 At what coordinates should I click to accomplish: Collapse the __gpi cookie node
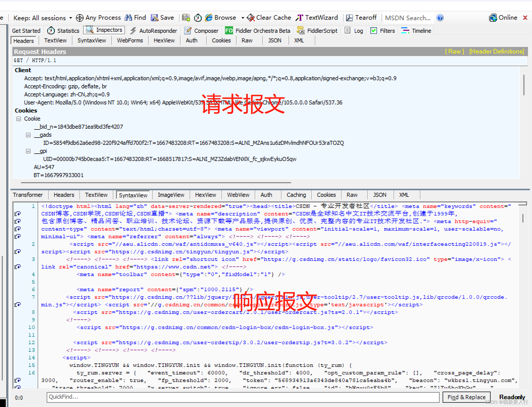[x=28, y=151]
